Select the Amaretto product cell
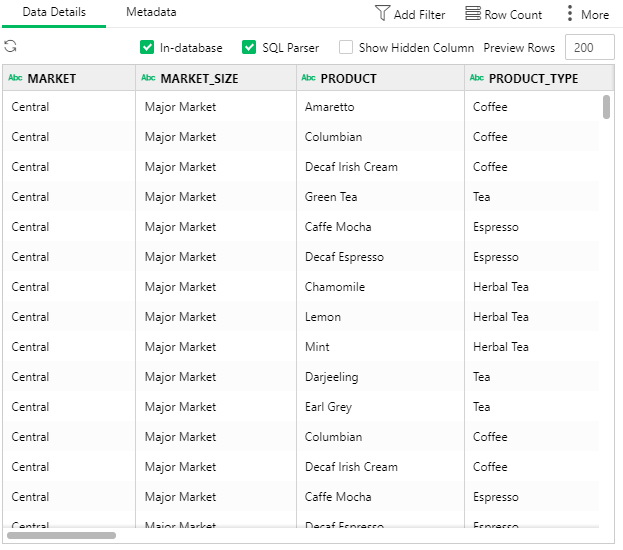The image size is (623, 550). point(329,107)
